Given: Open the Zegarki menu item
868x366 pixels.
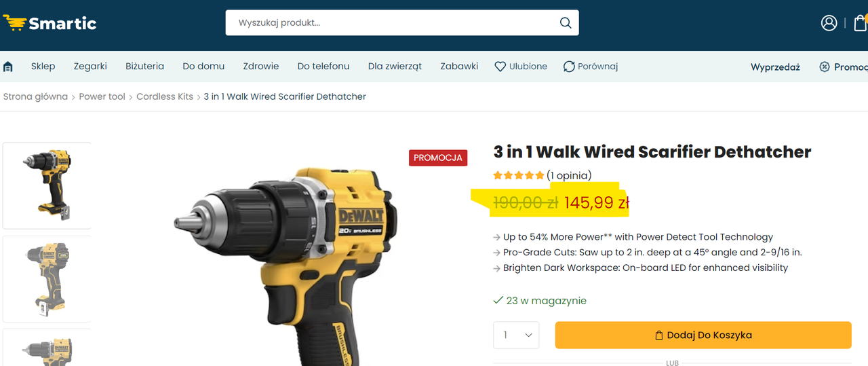Looking at the screenshot, I should [90, 66].
